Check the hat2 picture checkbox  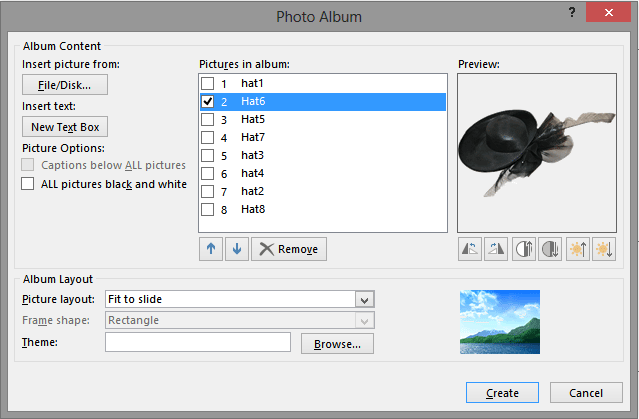pos(207,191)
